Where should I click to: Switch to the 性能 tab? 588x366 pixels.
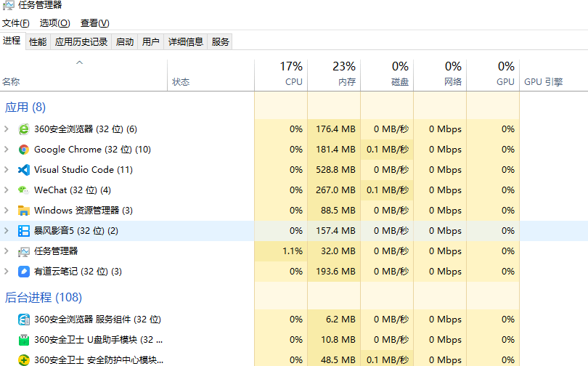tap(38, 41)
